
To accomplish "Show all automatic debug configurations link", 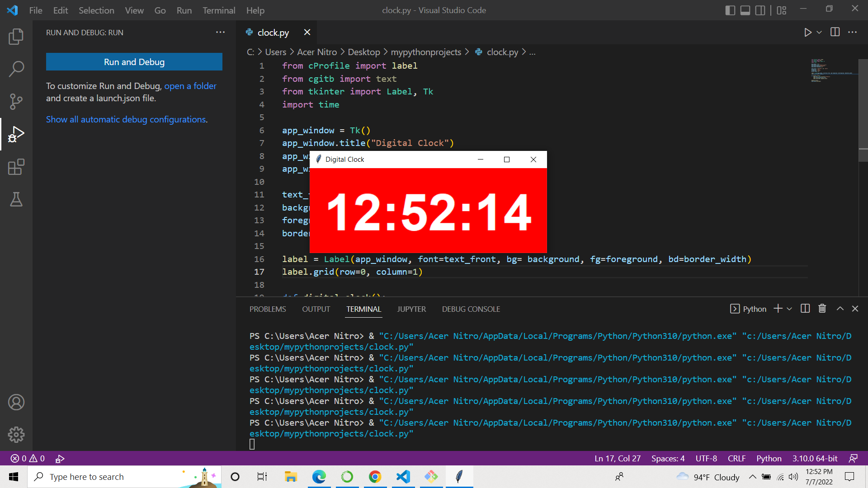I will 126,119.
